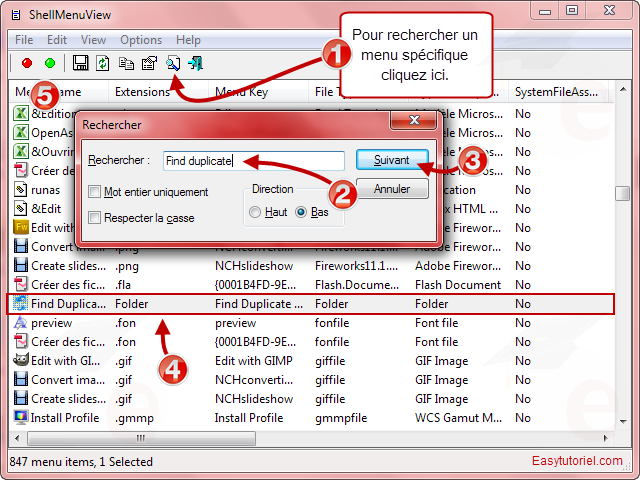Click the horizontal scrollbar right arrow
Viewport: 640px width, 480px height.
click(x=606, y=438)
